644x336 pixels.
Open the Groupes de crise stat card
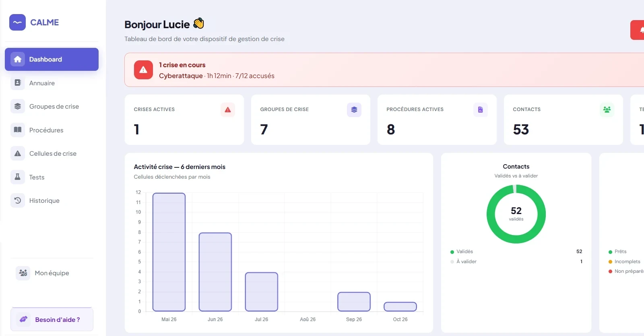point(311,120)
